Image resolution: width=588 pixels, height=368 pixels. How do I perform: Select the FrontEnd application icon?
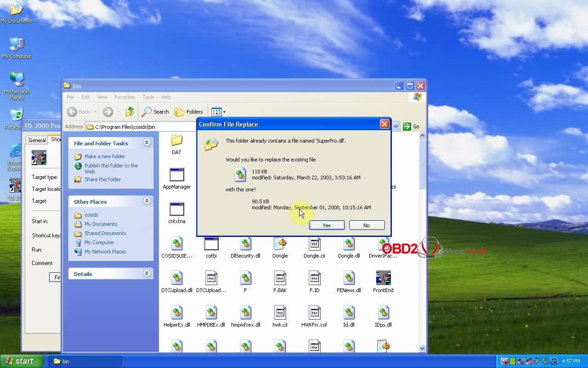tap(383, 279)
